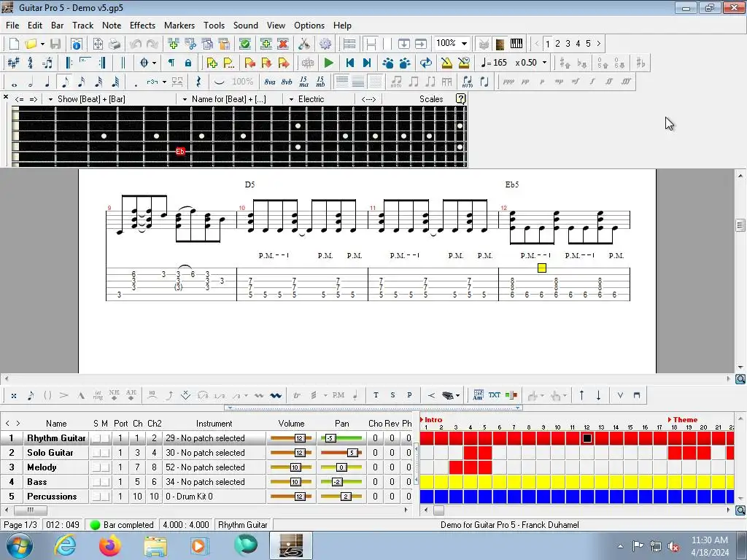Switch to track 3 in toolbar numbers
This screenshot has height=560, width=747.
click(x=568, y=44)
